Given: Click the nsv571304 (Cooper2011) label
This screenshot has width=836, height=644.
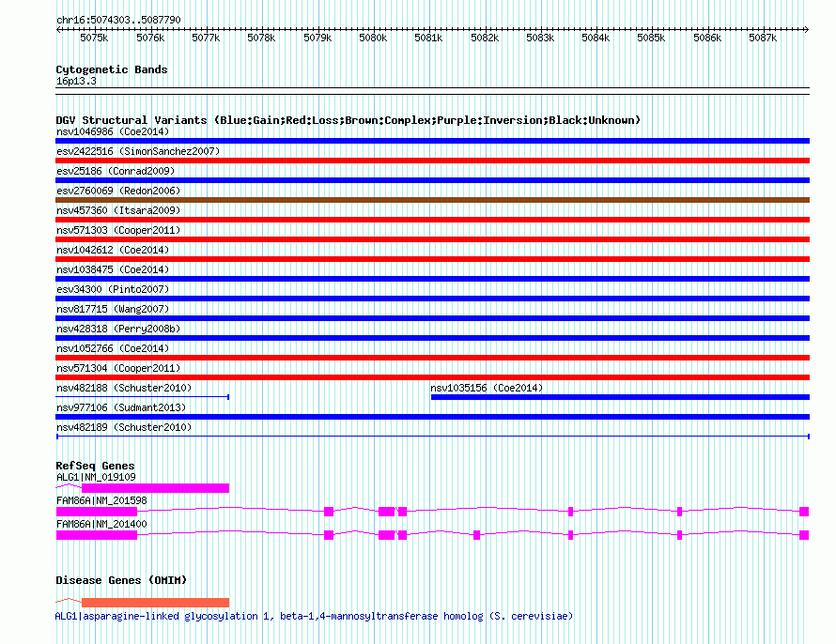Looking at the screenshot, I should coord(118,368).
